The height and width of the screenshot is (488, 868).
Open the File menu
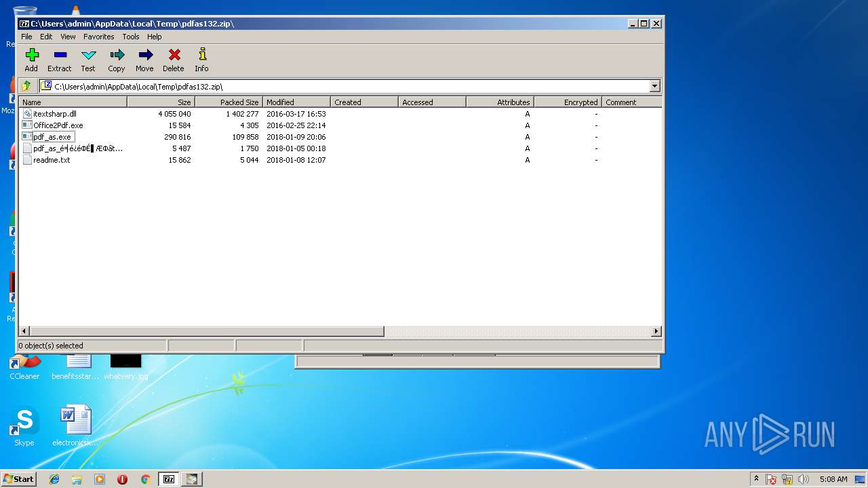click(x=26, y=37)
